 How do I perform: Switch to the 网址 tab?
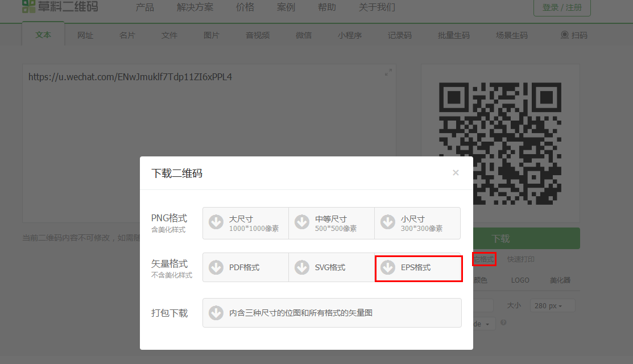(85, 35)
